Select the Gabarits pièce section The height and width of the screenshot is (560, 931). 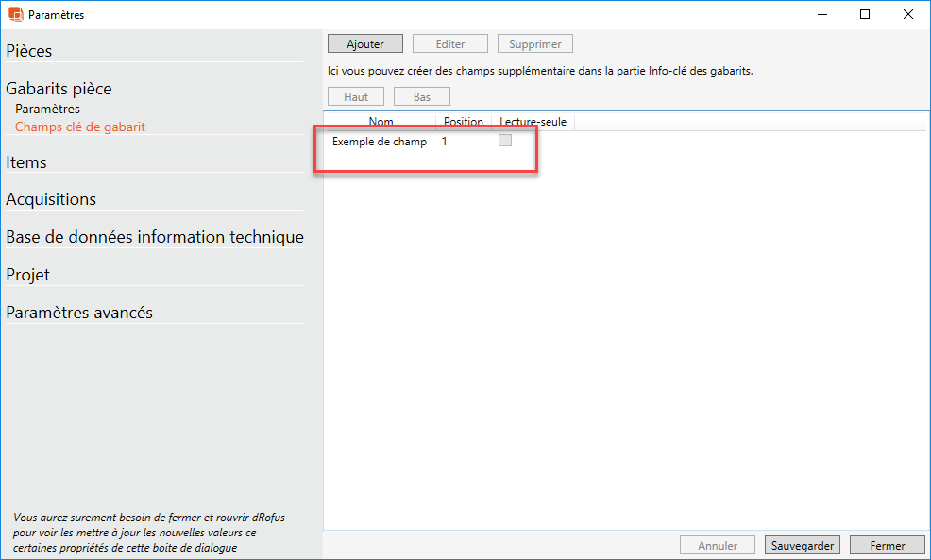pyautogui.click(x=59, y=89)
